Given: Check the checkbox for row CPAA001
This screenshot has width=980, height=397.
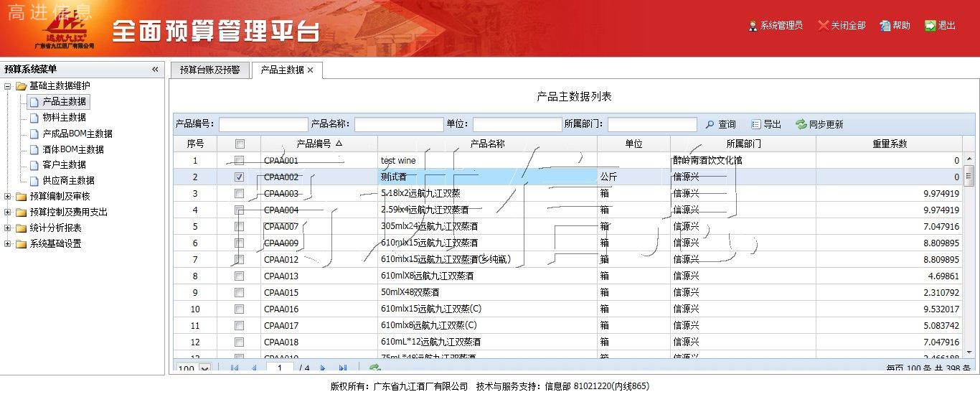Looking at the screenshot, I should coord(240,161).
